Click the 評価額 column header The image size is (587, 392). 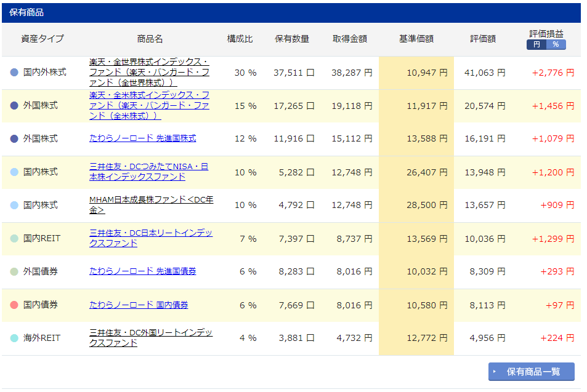coord(483,39)
